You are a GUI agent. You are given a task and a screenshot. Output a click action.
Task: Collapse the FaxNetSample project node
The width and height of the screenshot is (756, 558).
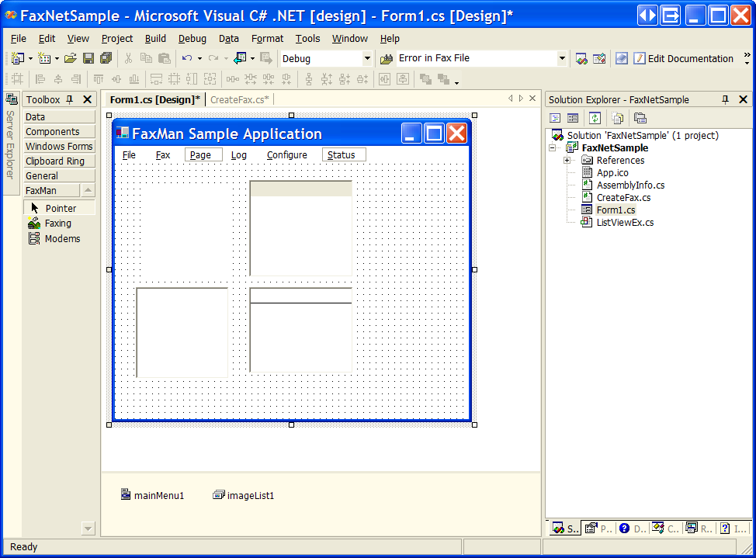[552, 148]
